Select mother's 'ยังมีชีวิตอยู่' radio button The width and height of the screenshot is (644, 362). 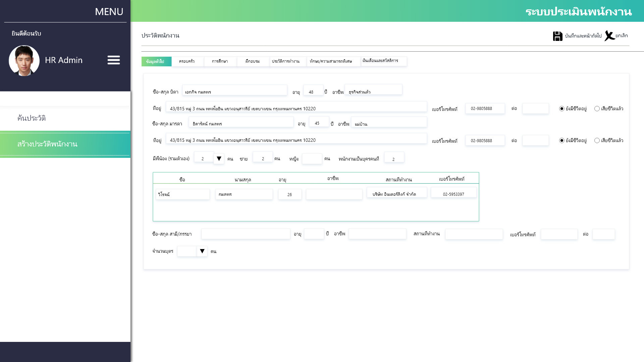[562, 140]
